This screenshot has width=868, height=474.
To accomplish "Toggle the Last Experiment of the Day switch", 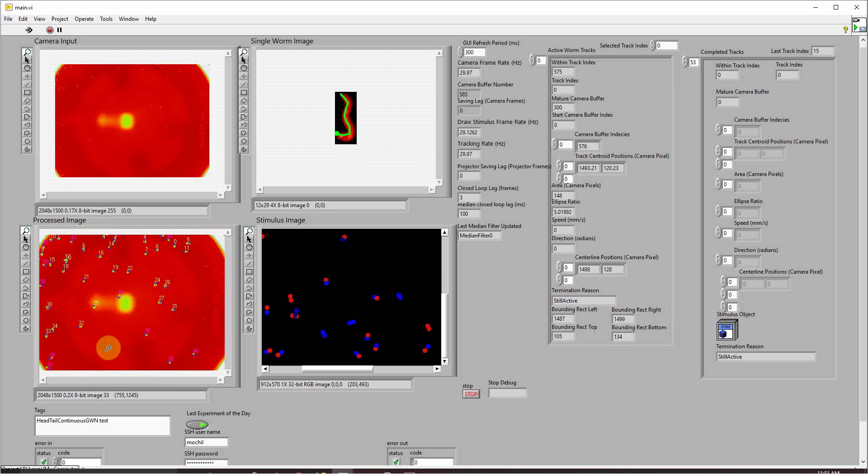I will tap(197, 425).
